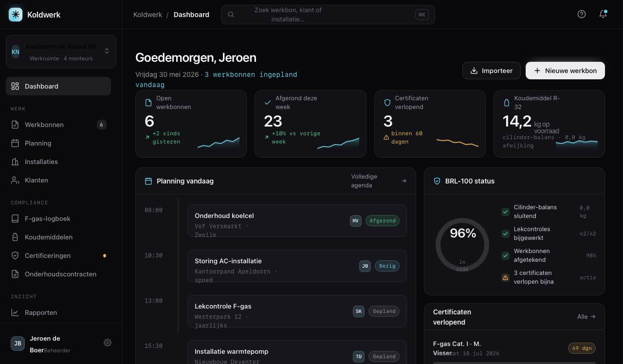Open the Alle certificates link

pos(586,317)
